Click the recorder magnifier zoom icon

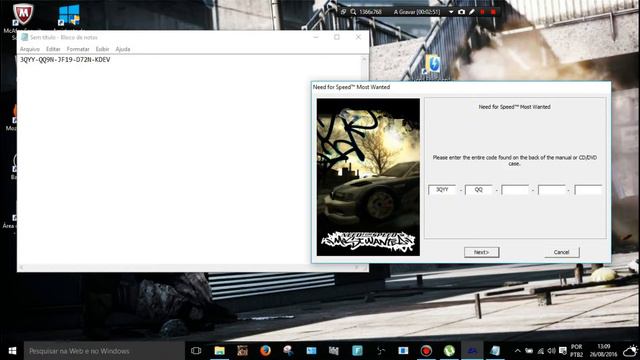coord(353,12)
